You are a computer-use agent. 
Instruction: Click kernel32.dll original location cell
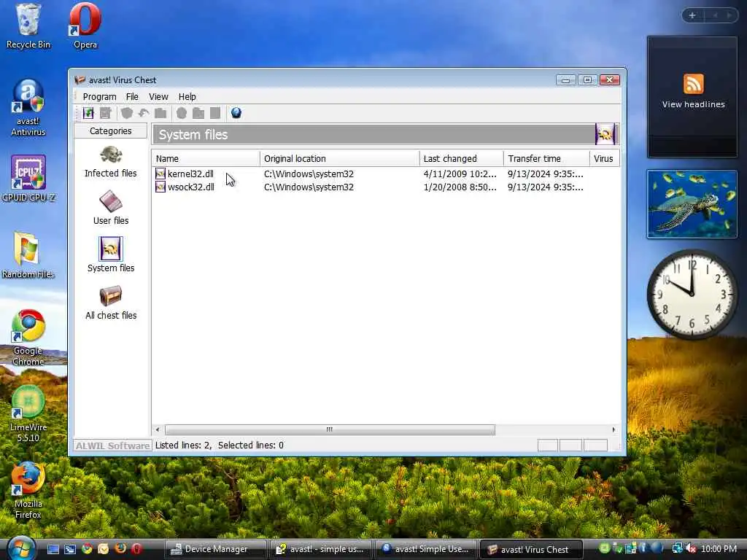pyautogui.click(x=309, y=174)
